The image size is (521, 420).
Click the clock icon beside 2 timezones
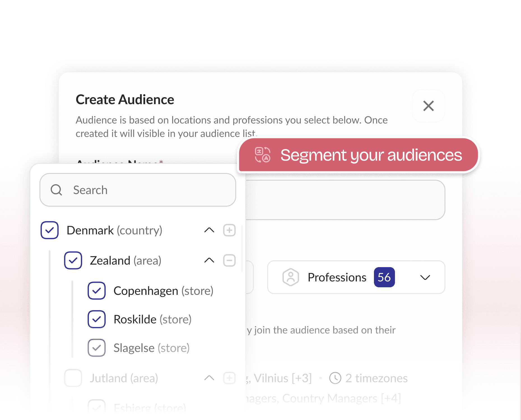point(335,378)
